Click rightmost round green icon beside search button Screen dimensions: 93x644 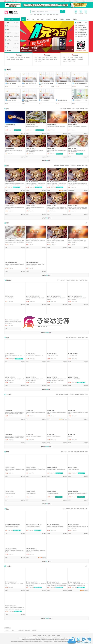[x=86, y=12]
